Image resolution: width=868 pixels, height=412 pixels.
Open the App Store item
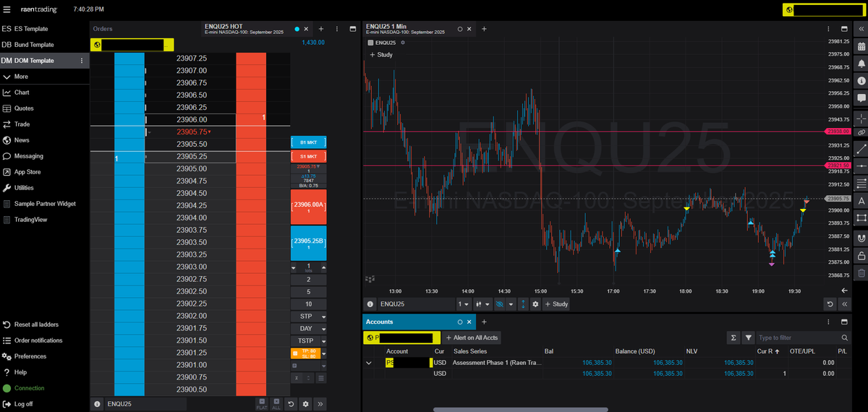[45, 172]
